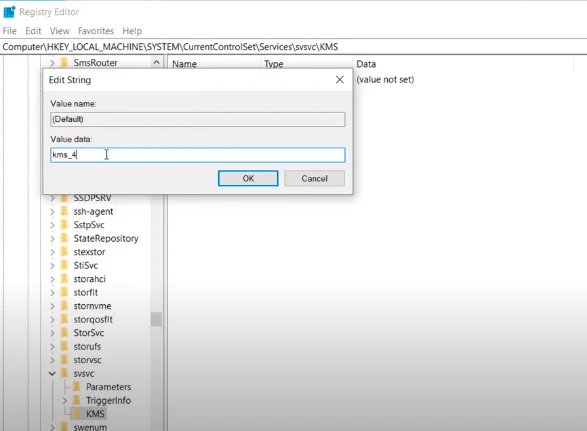587x431 pixels.
Task: Expand the storflt key
Action: 52,292
